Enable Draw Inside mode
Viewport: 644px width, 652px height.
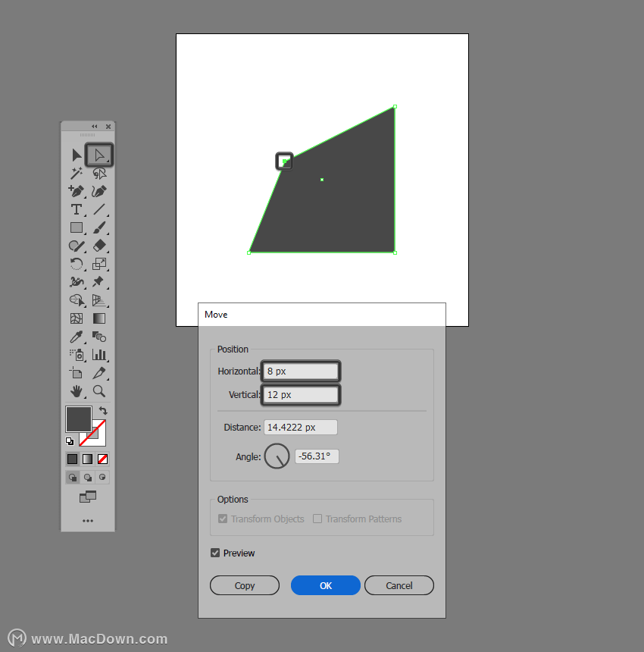pos(102,477)
